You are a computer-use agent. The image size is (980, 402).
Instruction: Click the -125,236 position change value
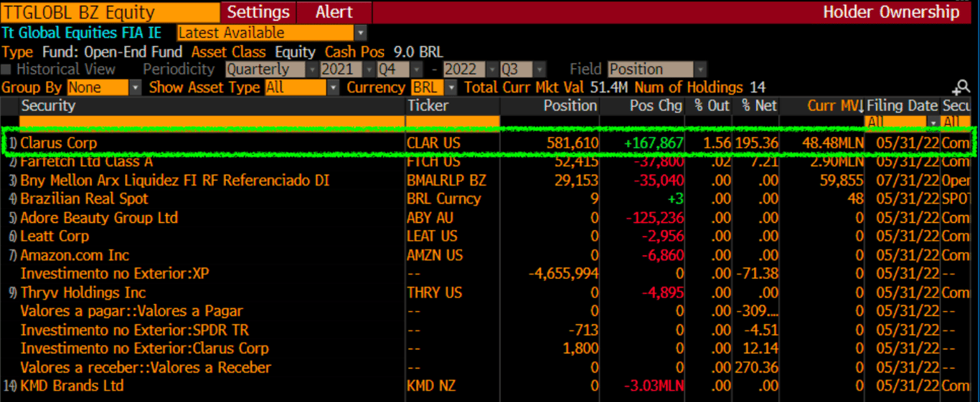(654, 218)
